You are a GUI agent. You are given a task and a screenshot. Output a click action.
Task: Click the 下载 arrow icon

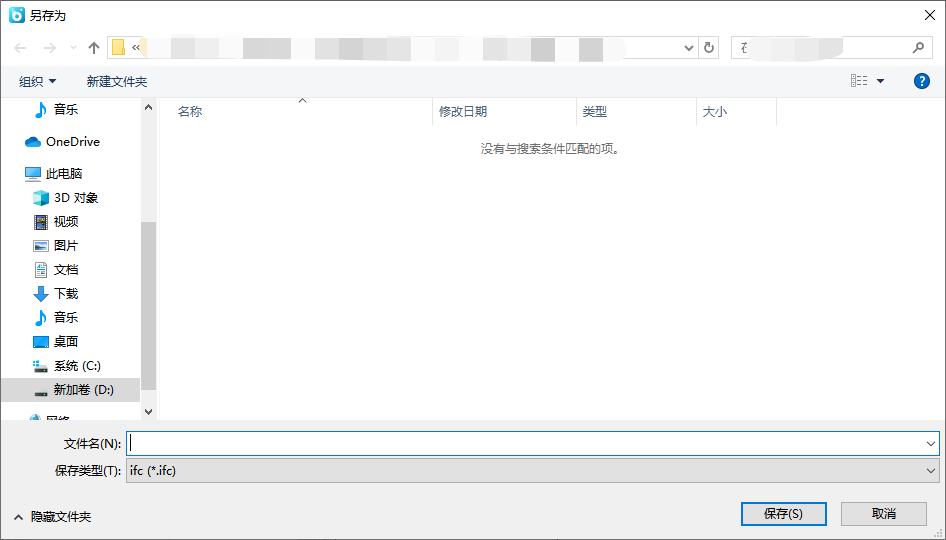(x=40, y=294)
